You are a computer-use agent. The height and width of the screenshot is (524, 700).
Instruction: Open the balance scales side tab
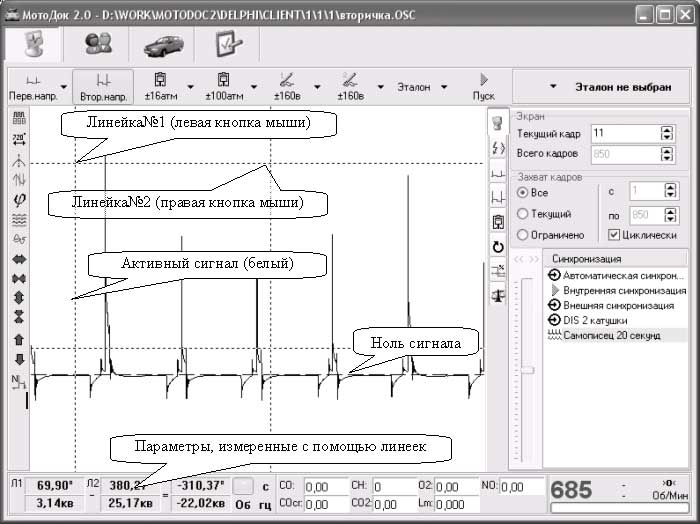point(498,295)
